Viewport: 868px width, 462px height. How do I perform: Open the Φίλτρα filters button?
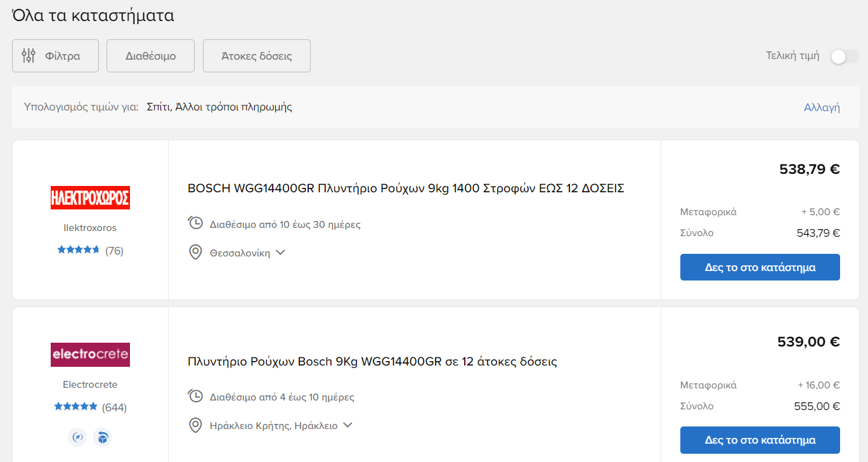click(x=55, y=56)
